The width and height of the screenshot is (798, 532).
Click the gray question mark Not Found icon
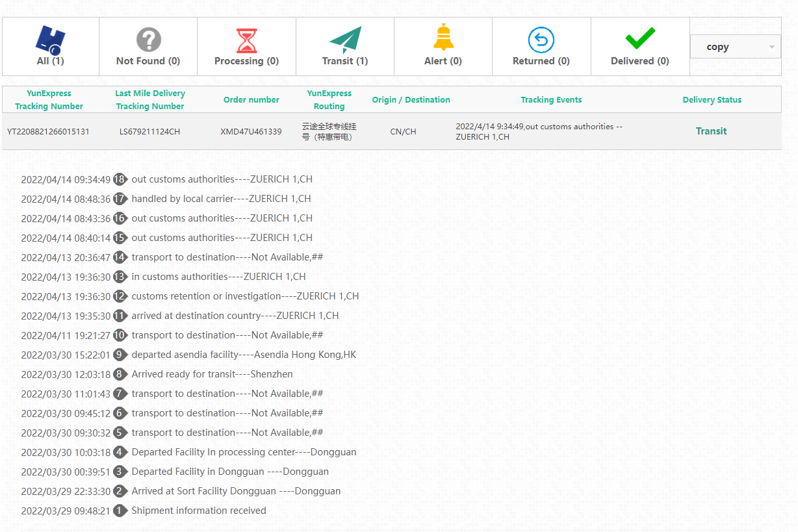(148, 40)
